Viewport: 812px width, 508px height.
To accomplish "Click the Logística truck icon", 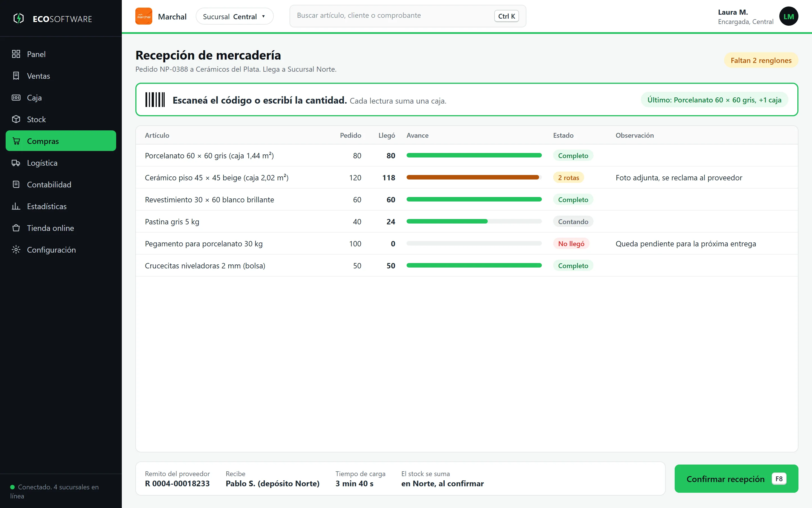I will (16, 163).
